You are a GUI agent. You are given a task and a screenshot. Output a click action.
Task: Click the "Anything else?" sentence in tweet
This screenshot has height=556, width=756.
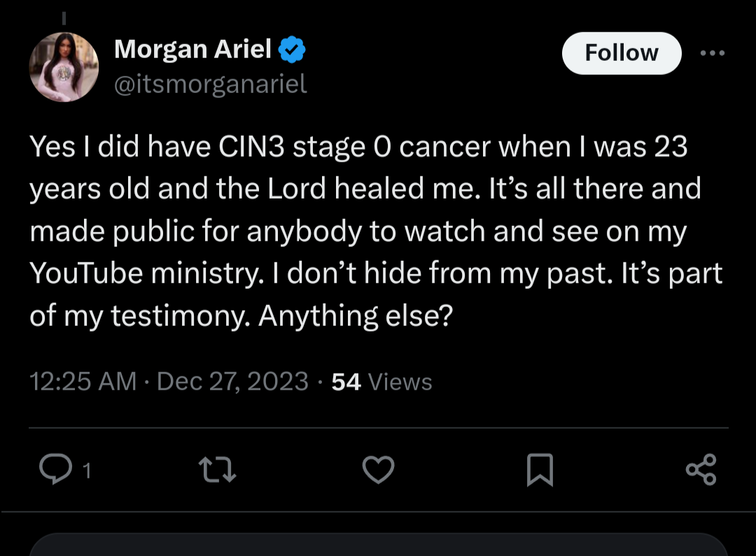click(356, 316)
